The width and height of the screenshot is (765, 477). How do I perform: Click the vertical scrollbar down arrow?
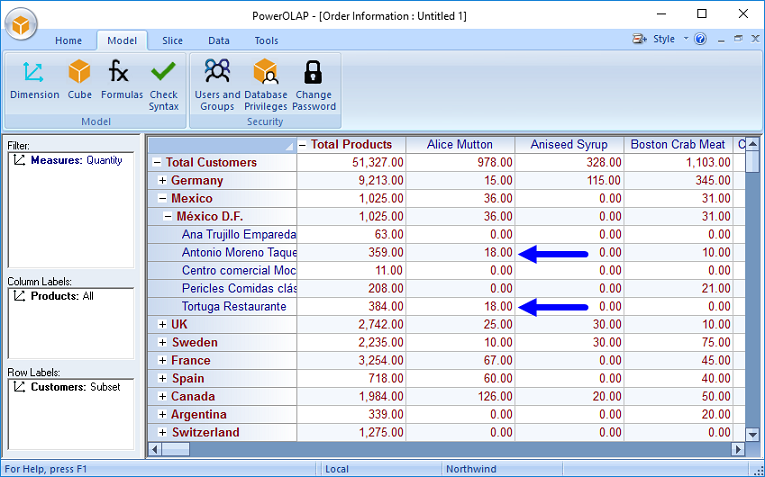[x=752, y=435]
